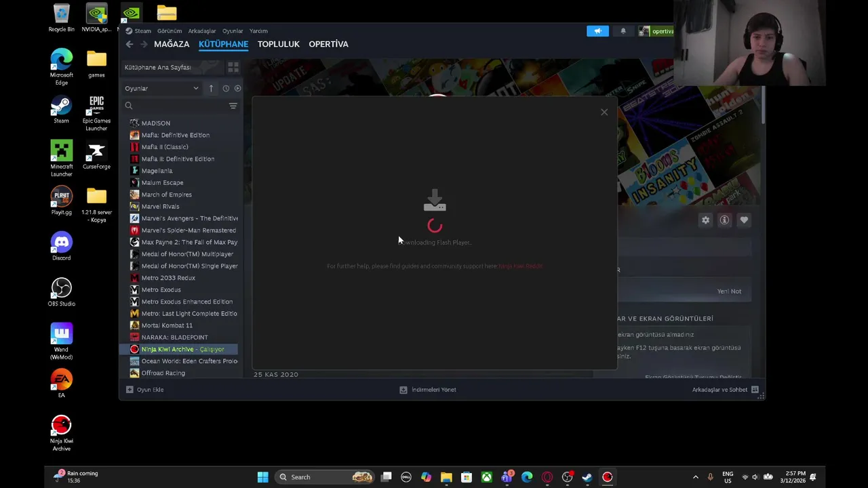Open Steam from the taskbar

587,477
